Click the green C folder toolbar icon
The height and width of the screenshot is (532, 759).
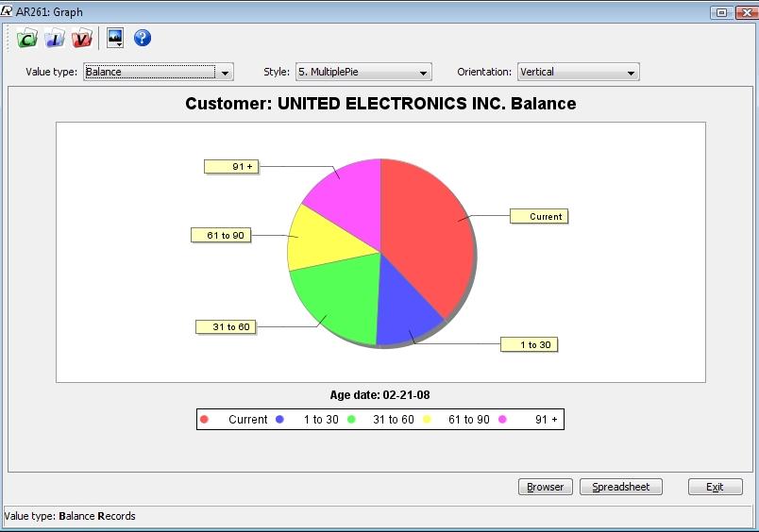tap(27, 39)
